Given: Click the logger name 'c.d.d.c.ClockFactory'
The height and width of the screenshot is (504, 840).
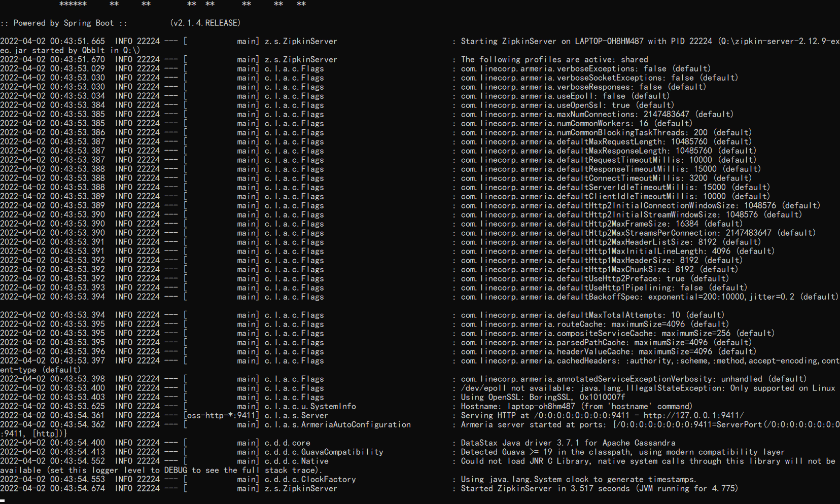Looking at the screenshot, I should 310,479.
